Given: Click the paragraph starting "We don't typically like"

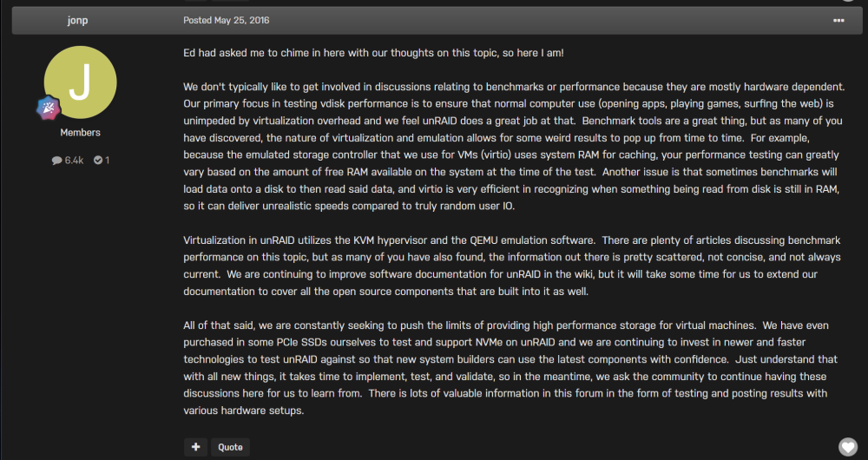Looking at the screenshot, I should pos(514,147).
